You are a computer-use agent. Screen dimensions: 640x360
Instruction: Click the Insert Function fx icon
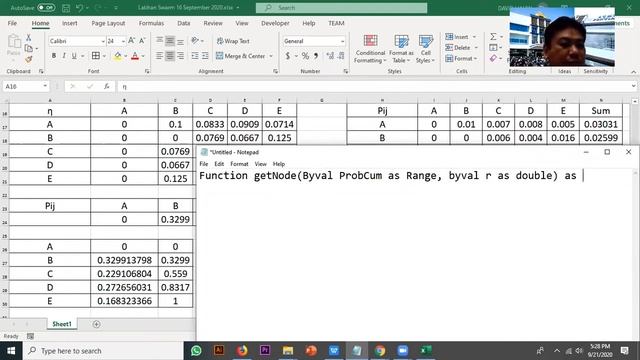tap(107, 87)
